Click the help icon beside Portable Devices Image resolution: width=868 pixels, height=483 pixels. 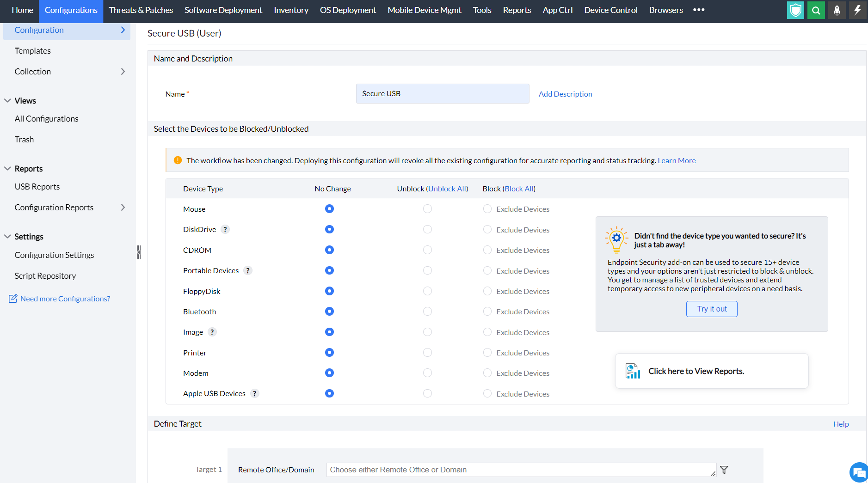[248, 271]
